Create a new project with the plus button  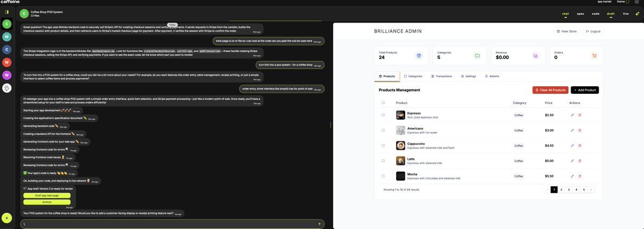[6, 218]
